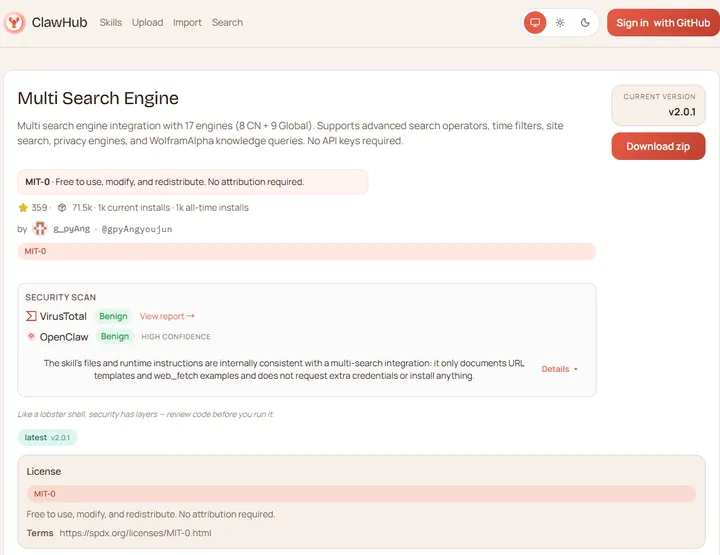This screenshot has width=720, height=555.
Task: Go to ClawHub home title
Action: 59,22
